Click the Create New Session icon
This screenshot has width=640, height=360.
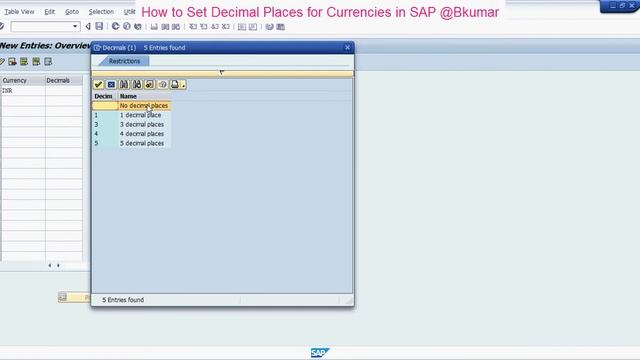pos(242,27)
